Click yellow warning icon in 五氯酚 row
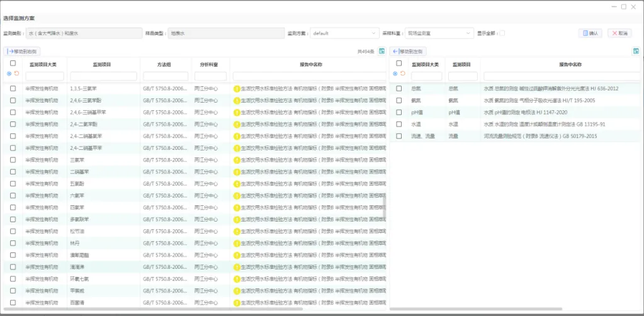The width and height of the screenshot is (644, 316). pyautogui.click(x=237, y=183)
